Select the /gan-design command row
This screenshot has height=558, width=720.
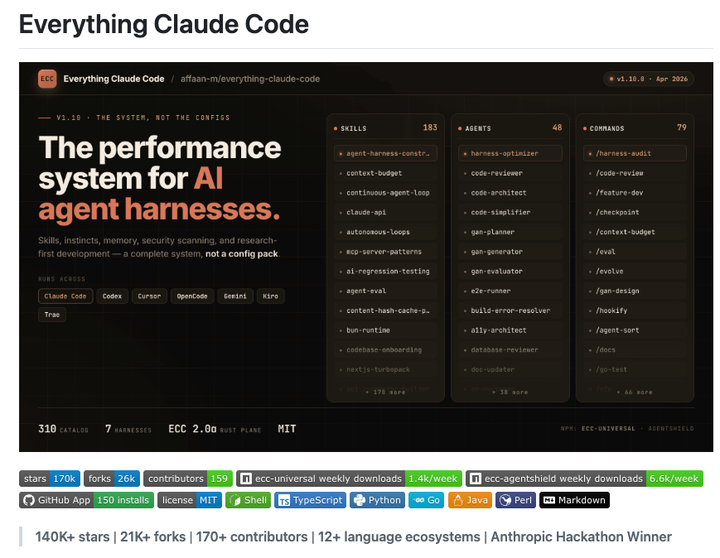point(635,291)
